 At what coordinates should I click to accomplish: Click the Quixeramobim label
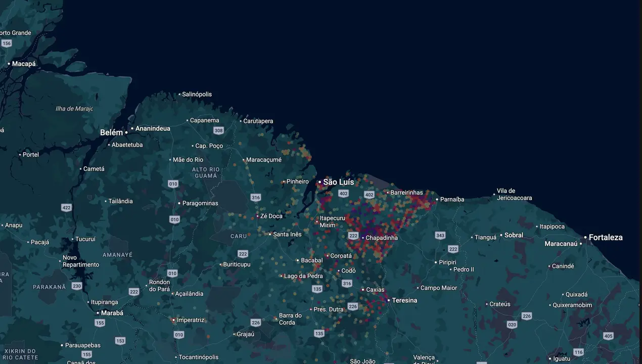572,305
